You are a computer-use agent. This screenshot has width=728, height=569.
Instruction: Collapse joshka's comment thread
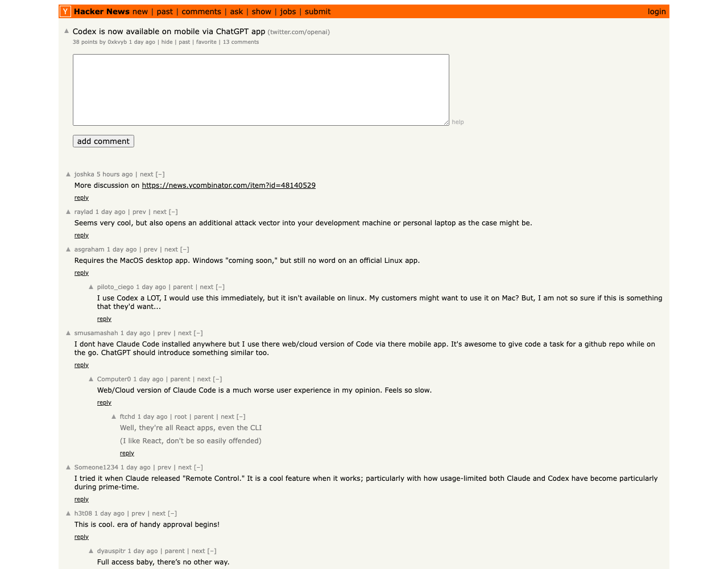point(160,174)
